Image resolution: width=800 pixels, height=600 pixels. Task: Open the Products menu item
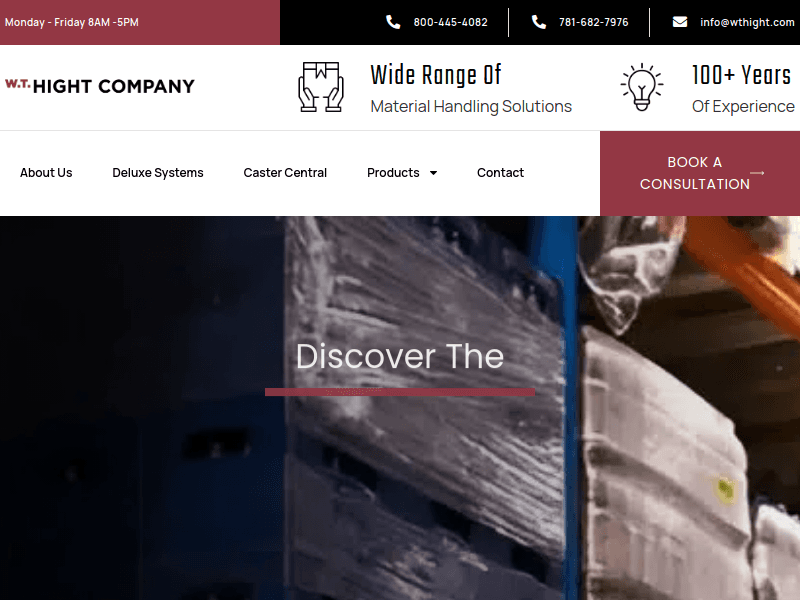click(x=393, y=173)
